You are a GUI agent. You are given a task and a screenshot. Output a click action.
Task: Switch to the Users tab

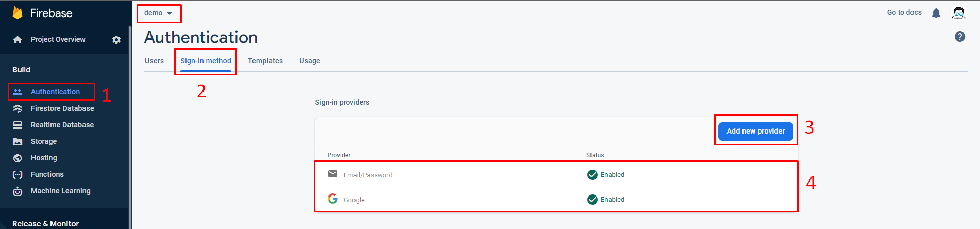click(x=154, y=61)
